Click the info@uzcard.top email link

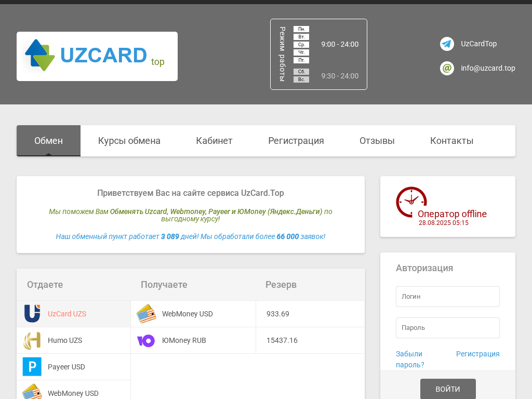(488, 68)
